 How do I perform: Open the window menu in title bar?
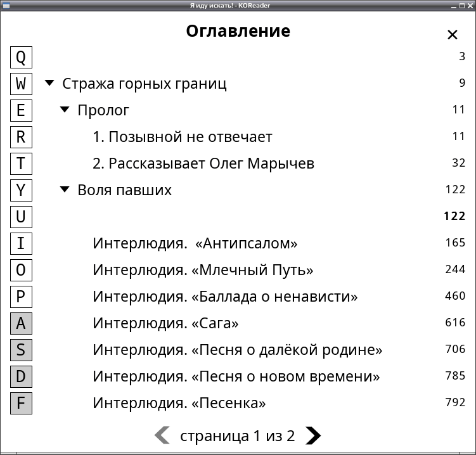6,6
